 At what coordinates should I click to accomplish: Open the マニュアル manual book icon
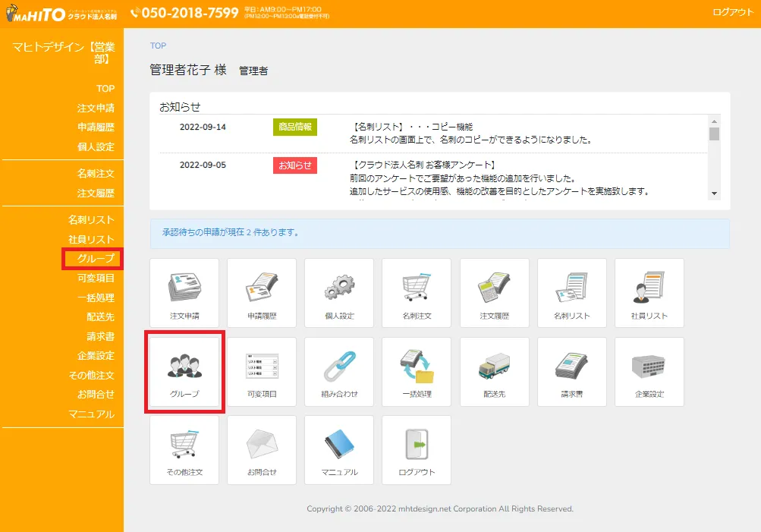pyautogui.click(x=338, y=450)
